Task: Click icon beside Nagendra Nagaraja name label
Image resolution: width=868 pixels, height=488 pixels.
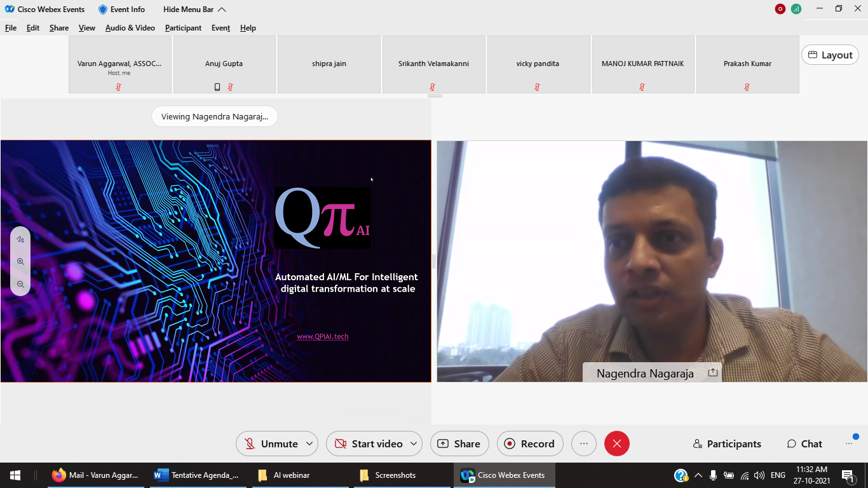Action: click(712, 373)
